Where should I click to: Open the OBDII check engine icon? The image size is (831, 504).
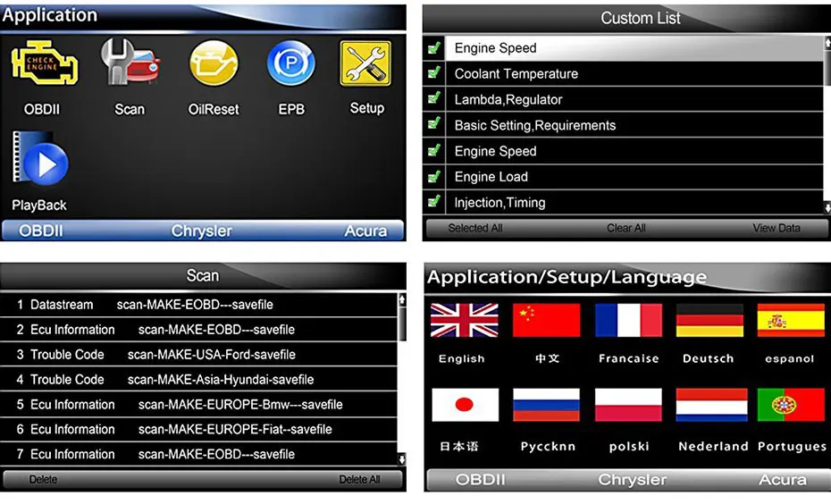pos(45,63)
